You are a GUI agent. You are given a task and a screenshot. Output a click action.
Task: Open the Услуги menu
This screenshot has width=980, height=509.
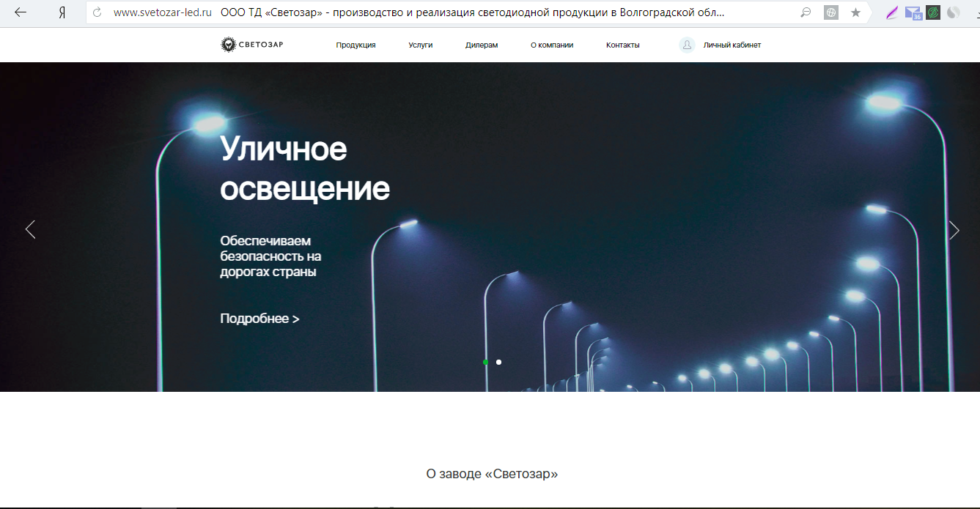coord(421,45)
